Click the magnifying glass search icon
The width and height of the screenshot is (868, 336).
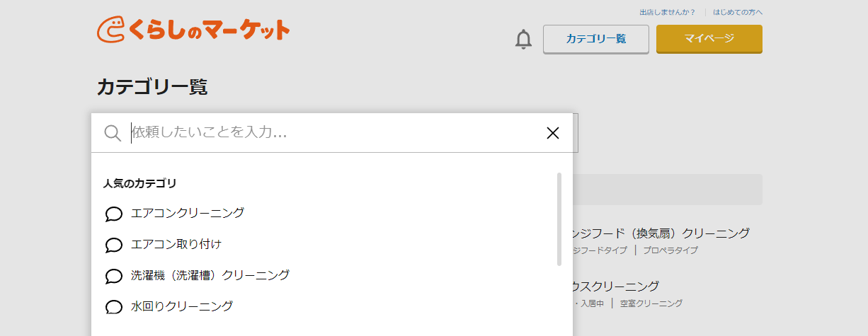pyautogui.click(x=113, y=133)
